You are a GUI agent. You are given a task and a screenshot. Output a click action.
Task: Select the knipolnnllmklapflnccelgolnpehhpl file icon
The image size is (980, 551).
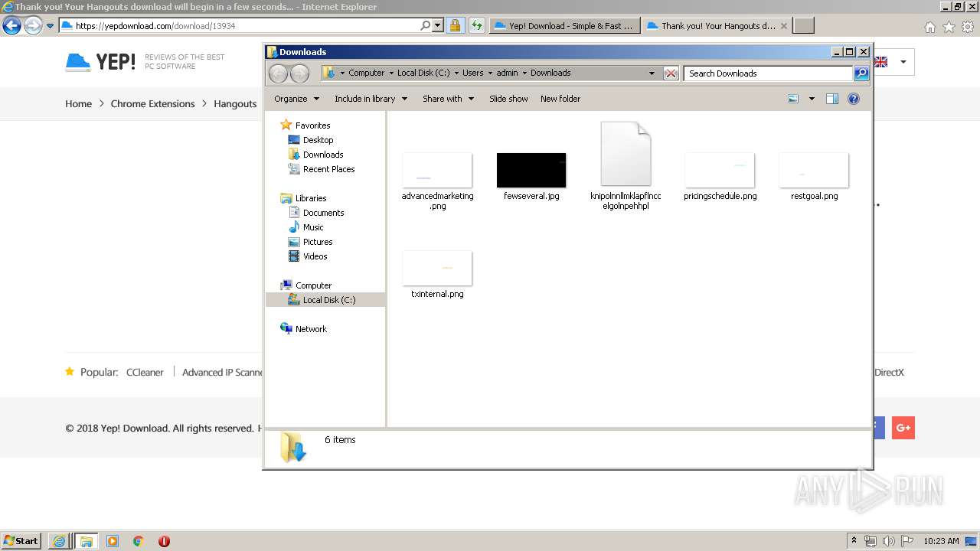pyautogui.click(x=626, y=154)
